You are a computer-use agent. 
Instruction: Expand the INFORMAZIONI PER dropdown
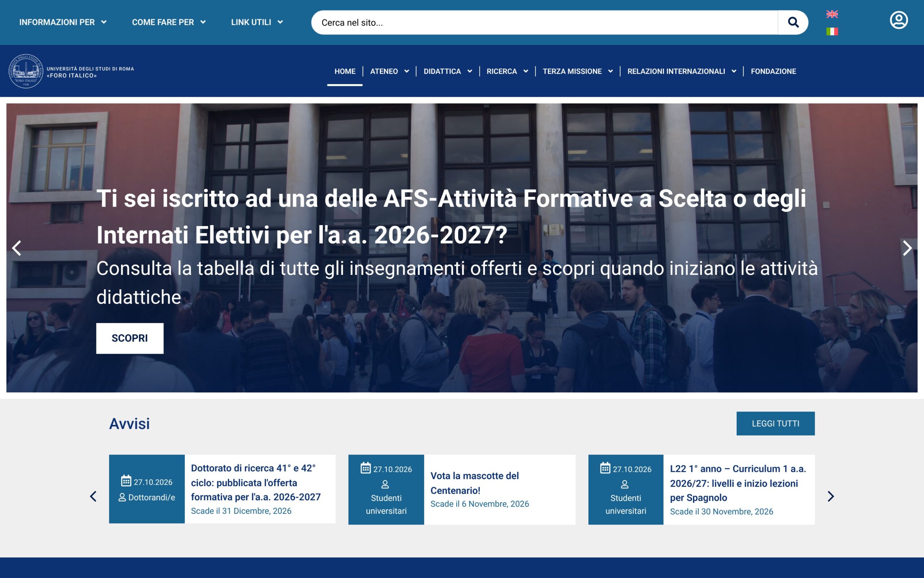[63, 22]
